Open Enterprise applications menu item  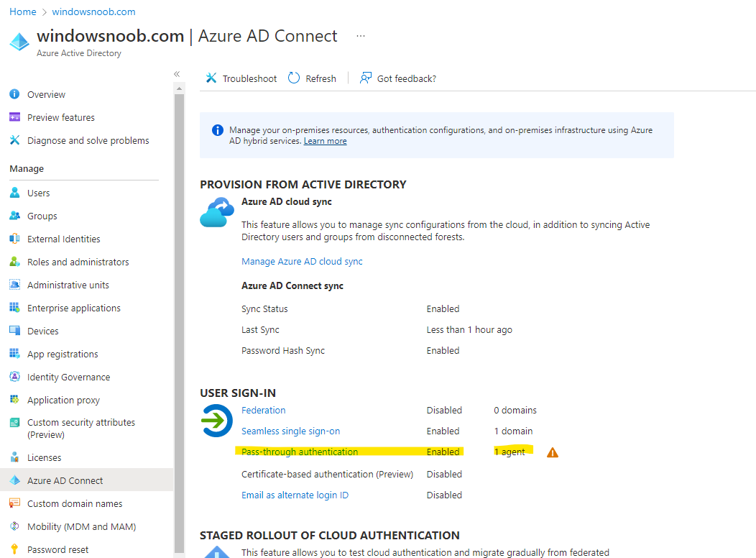point(74,308)
